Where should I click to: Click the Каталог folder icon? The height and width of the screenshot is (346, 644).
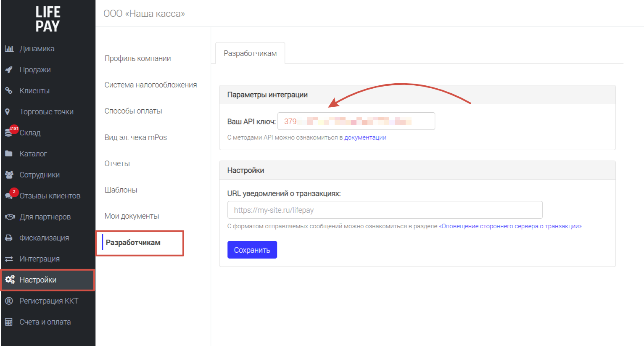pos(9,154)
